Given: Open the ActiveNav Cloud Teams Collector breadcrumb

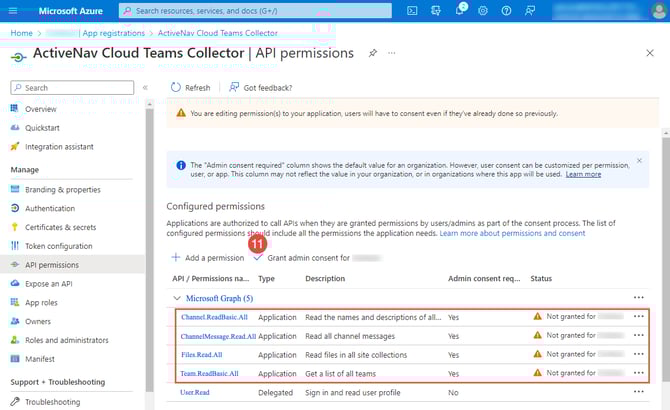Looking at the screenshot, I should [218, 33].
